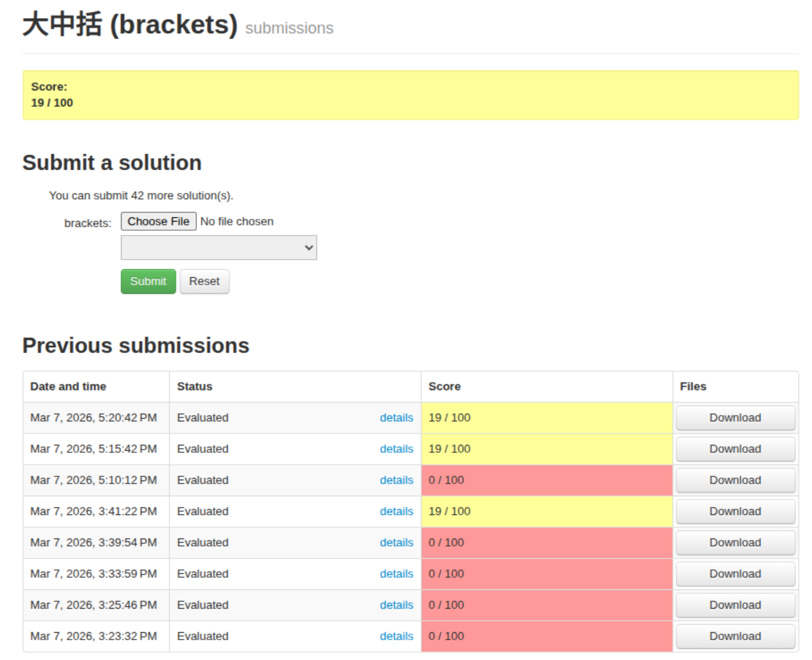Download files from 5:15:42 PM submission
The image size is (812, 660).
point(735,449)
